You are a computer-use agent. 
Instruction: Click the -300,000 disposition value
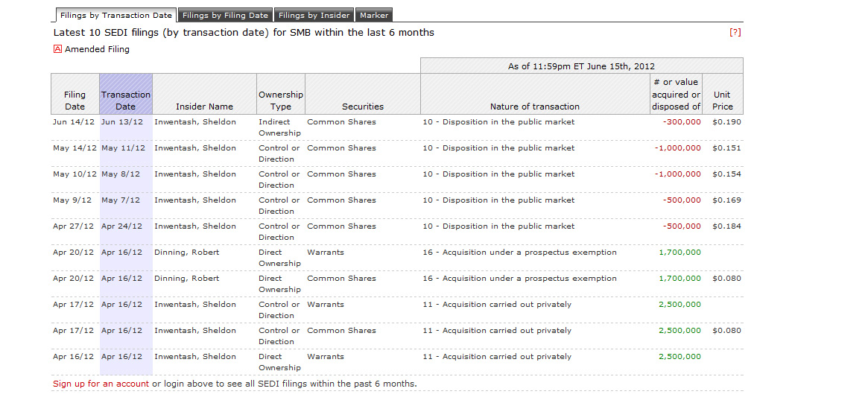[682, 122]
